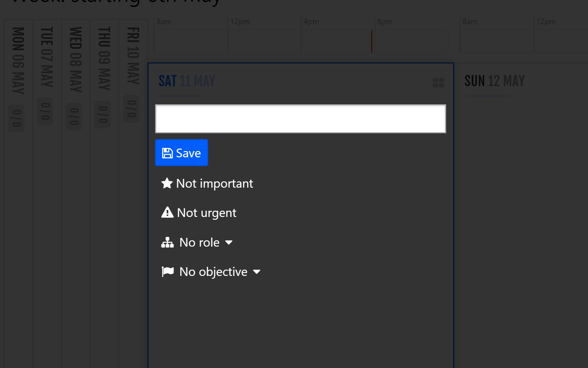Expand the chevron next to 'No role'

tap(229, 242)
